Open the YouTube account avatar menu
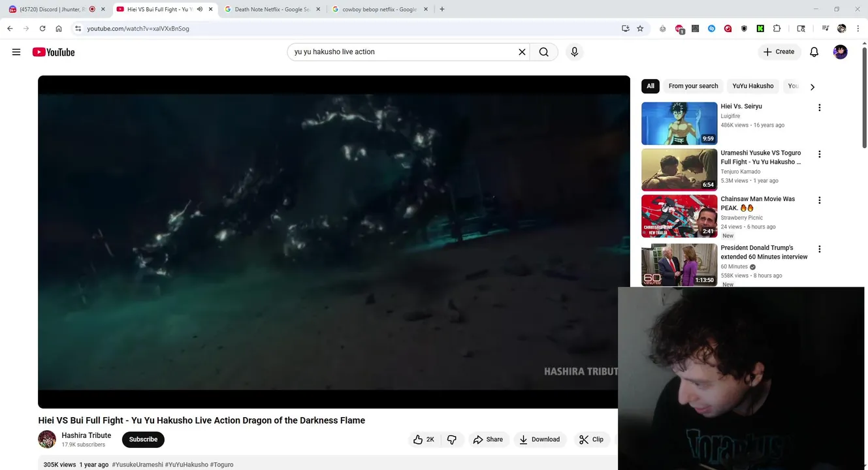This screenshot has width=868, height=470. pyautogui.click(x=841, y=52)
